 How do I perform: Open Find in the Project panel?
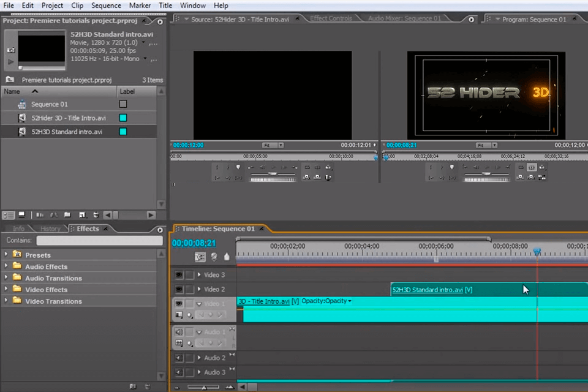click(53, 214)
